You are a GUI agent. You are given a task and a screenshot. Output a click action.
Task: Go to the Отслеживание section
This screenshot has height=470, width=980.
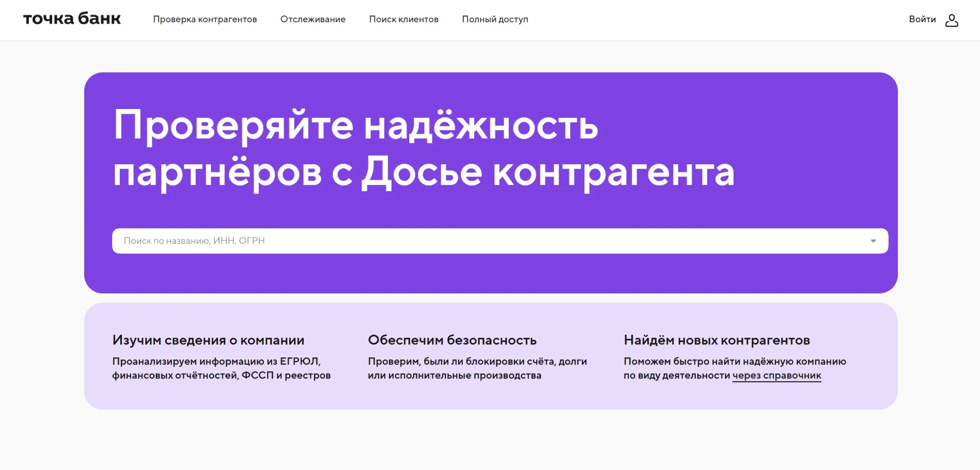click(x=313, y=19)
